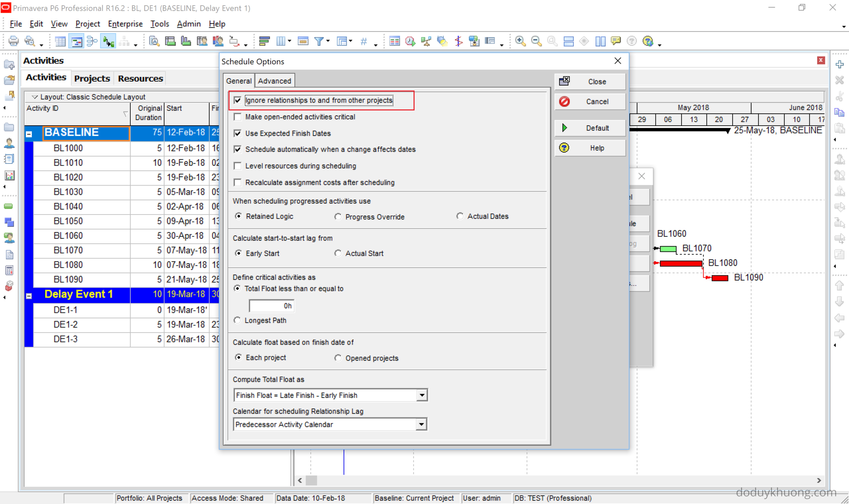Viewport: 849px width, 504px height.
Task: Open the Tools menu
Action: [x=160, y=24]
